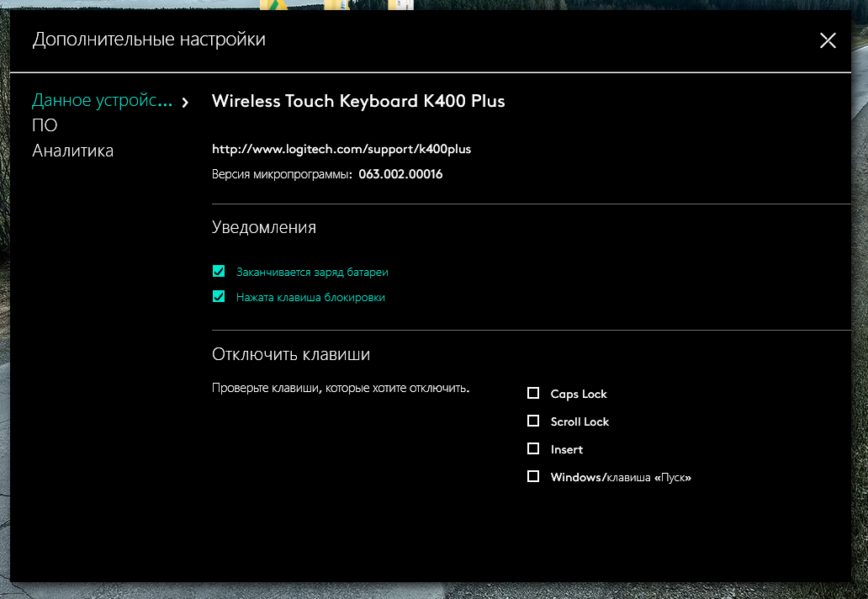The width and height of the screenshot is (868, 599).
Task: Uncheck Заканчивается заряд батареи notification
Action: pos(219,271)
